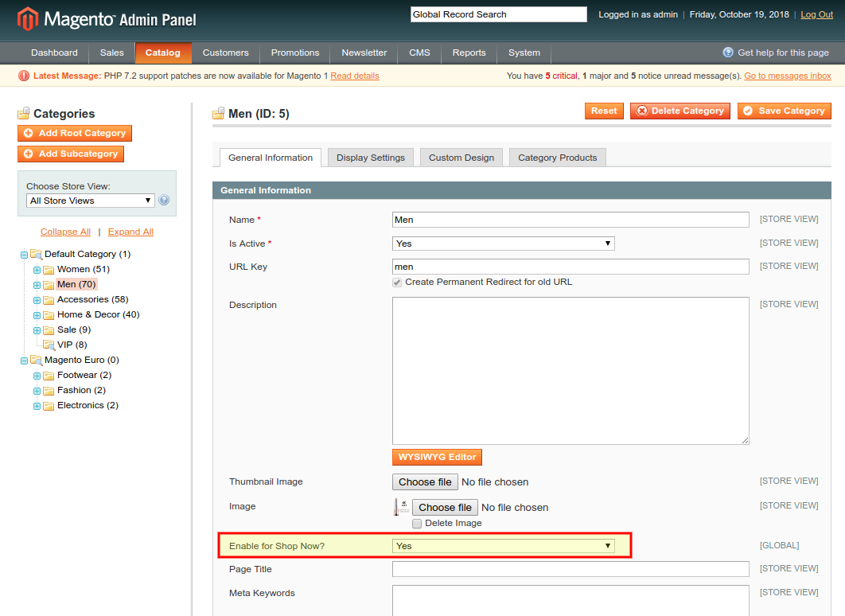Click the Men folder icon
845x616 pixels.
(x=49, y=285)
